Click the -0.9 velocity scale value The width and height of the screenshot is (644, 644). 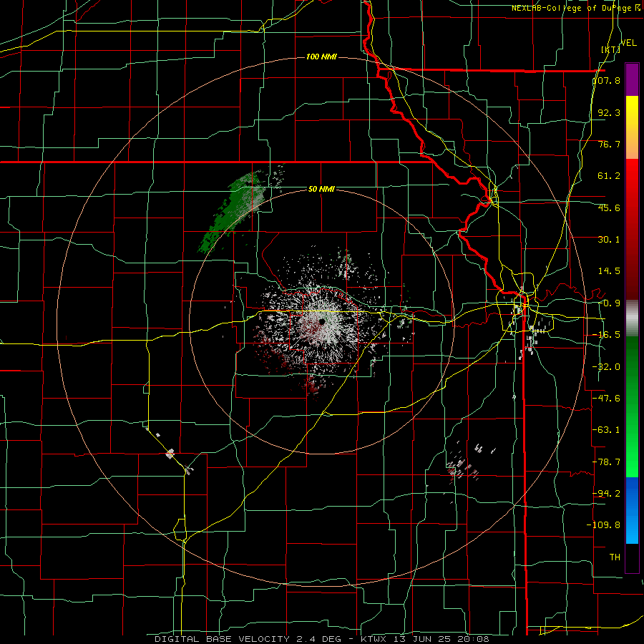(609, 303)
